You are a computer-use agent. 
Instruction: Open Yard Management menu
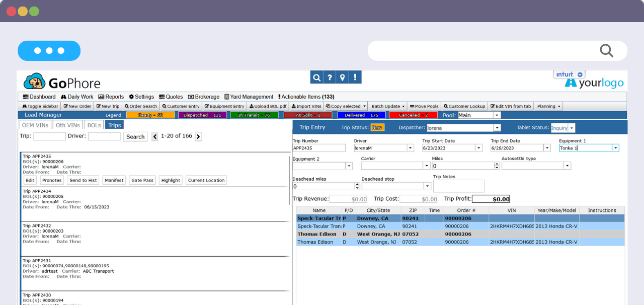pos(249,97)
